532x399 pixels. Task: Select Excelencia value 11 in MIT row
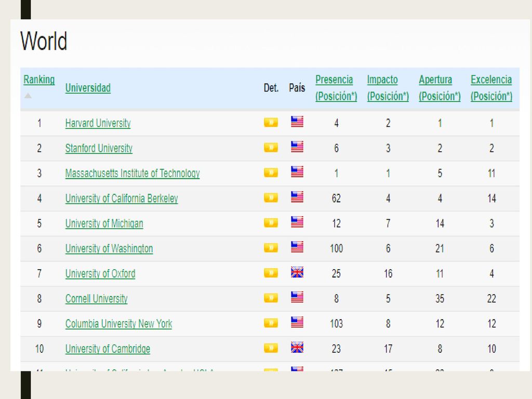(491, 174)
